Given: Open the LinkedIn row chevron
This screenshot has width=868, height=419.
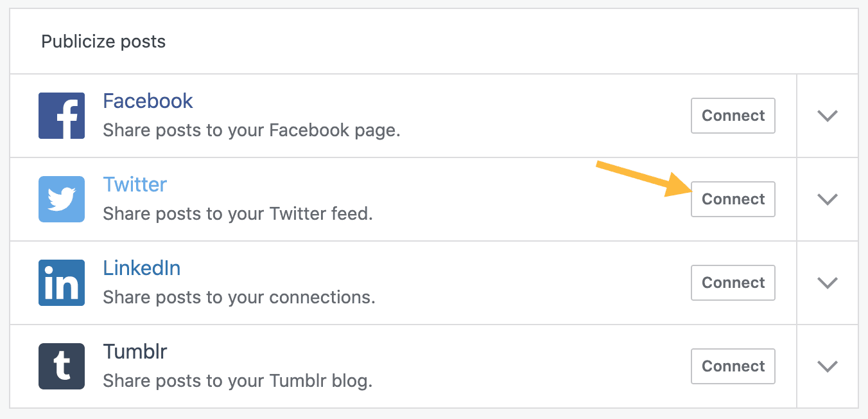Looking at the screenshot, I should coord(827,283).
